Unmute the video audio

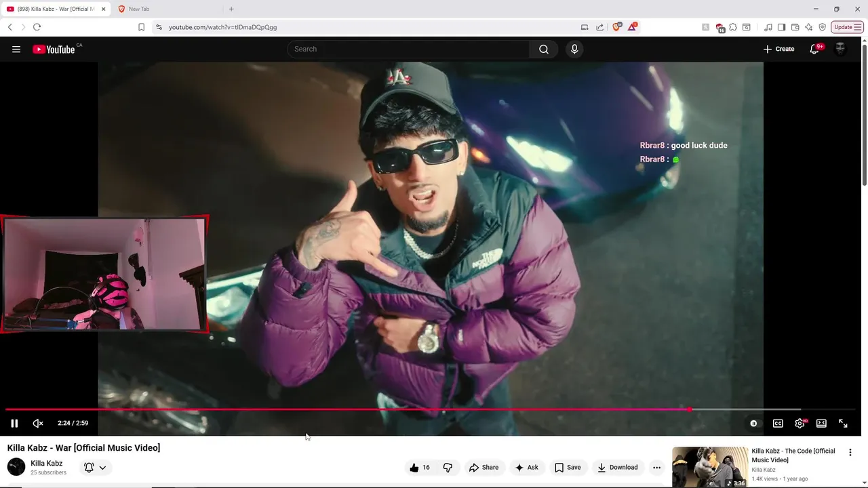pyautogui.click(x=38, y=423)
